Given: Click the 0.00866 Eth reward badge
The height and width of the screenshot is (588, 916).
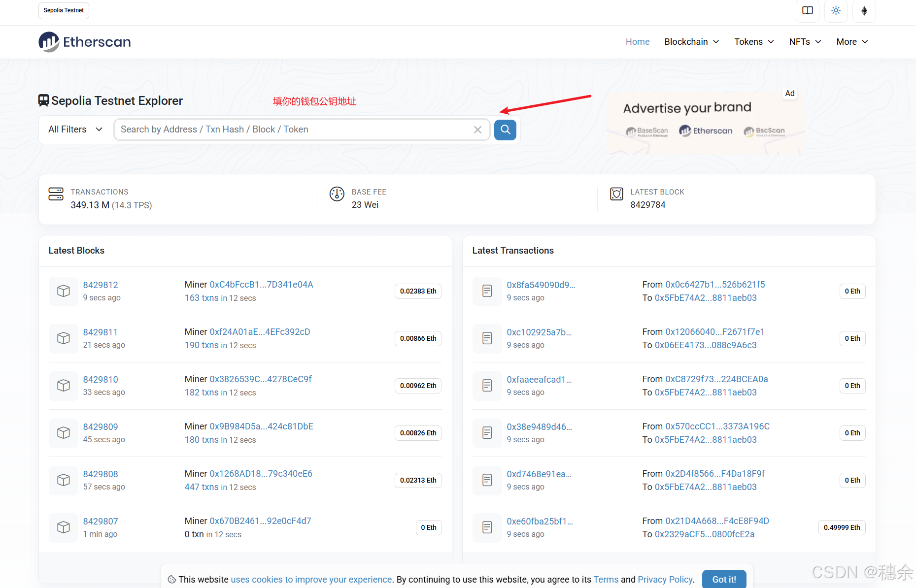Looking at the screenshot, I should (x=418, y=338).
